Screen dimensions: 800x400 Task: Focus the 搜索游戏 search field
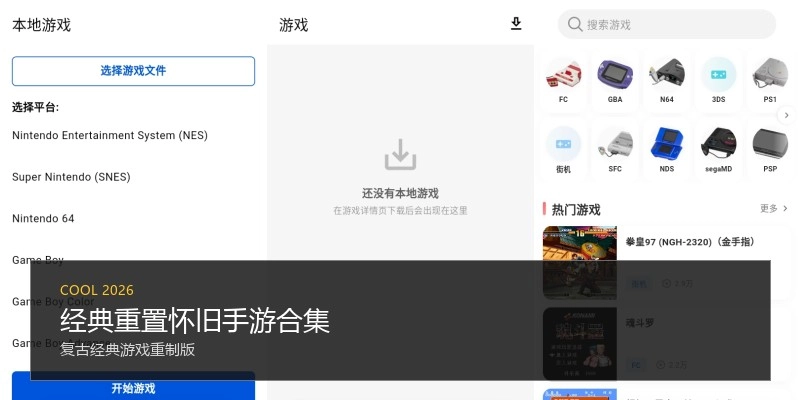pos(667,24)
